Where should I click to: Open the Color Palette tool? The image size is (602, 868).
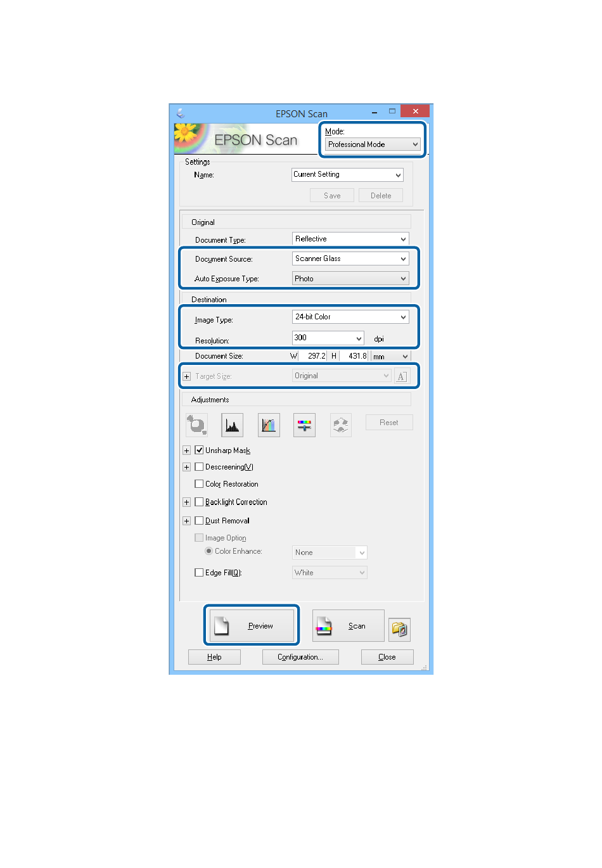[x=341, y=424]
